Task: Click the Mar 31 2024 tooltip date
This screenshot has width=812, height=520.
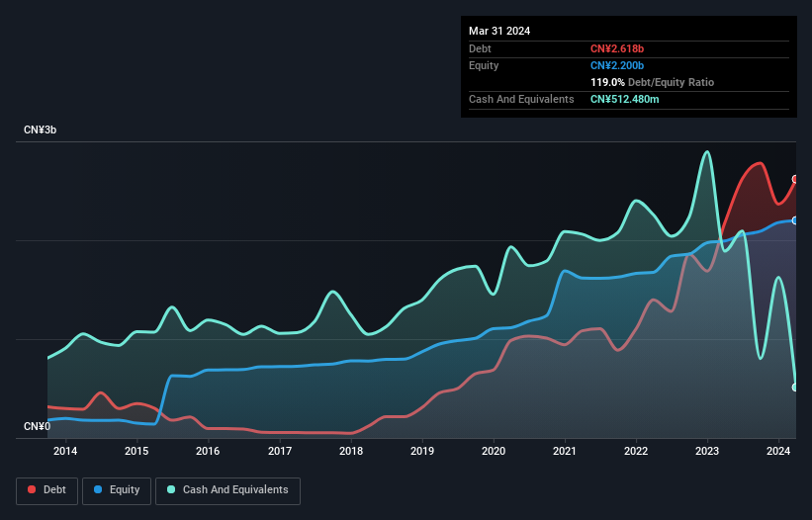Action: click(x=499, y=31)
